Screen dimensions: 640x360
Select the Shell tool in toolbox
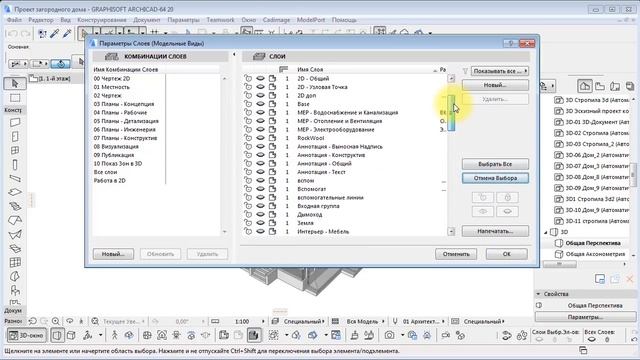(x=15, y=234)
